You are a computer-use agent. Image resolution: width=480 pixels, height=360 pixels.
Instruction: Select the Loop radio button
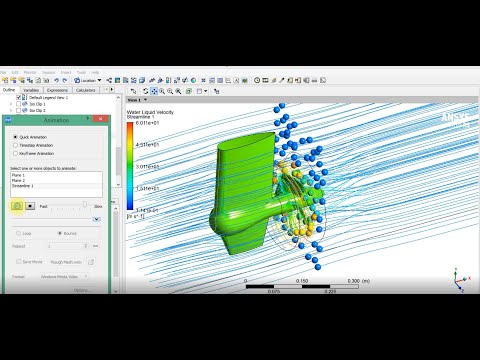tap(18, 233)
